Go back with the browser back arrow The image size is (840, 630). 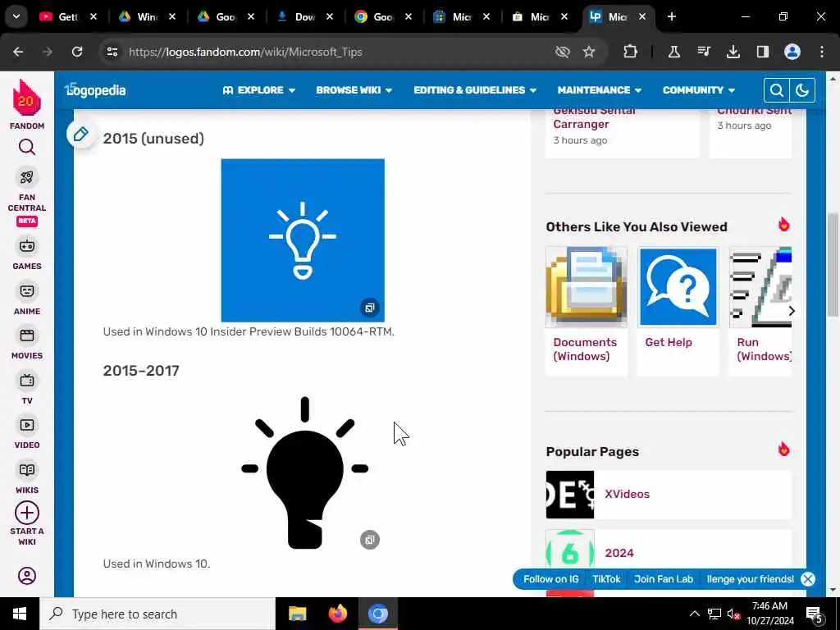(18, 52)
